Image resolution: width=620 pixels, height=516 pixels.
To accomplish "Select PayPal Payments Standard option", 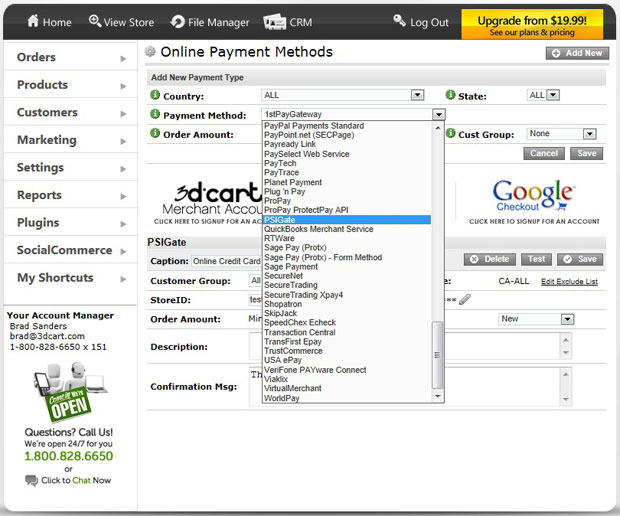I will tap(347, 126).
